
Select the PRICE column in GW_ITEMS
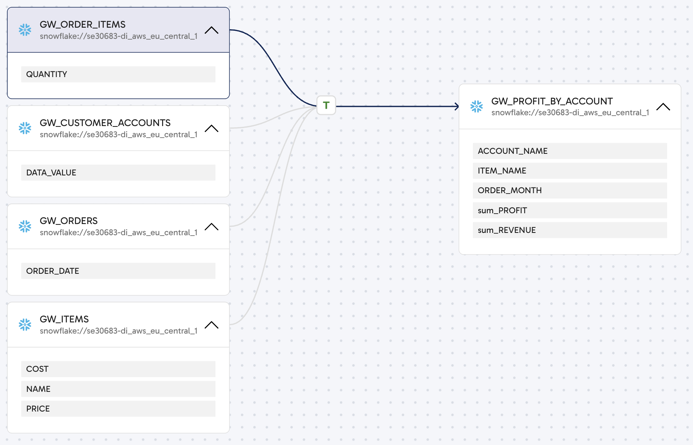tap(118, 408)
